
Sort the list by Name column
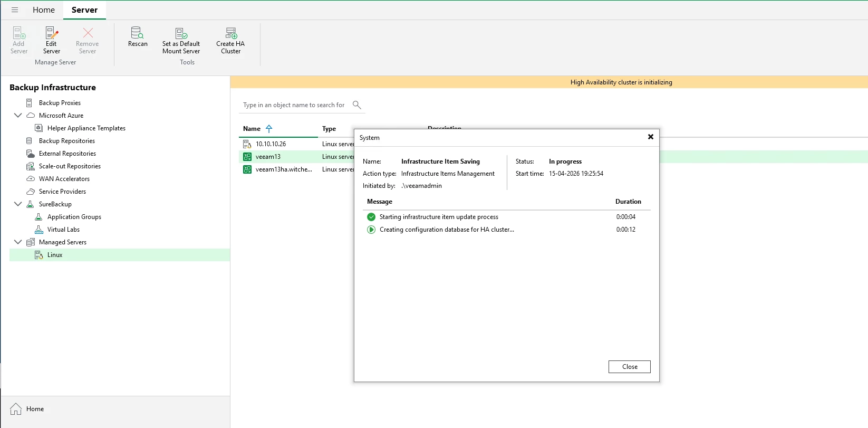pyautogui.click(x=252, y=129)
